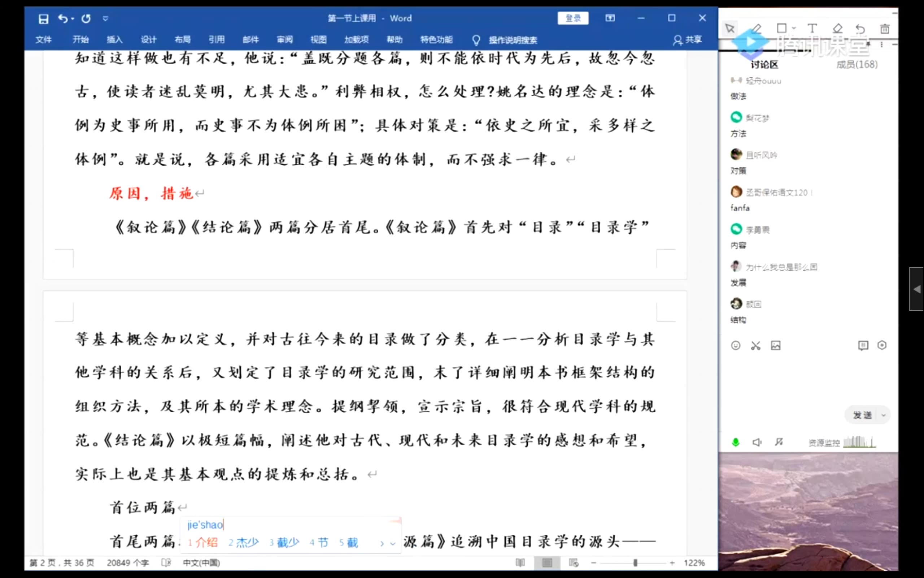Save the document with the floppy icon

[x=44, y=18]
